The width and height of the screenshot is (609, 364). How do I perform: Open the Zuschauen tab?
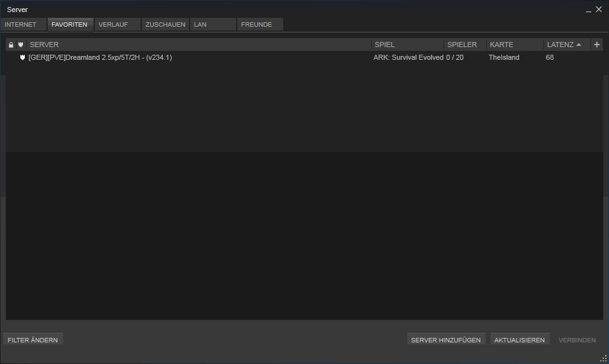165,25
